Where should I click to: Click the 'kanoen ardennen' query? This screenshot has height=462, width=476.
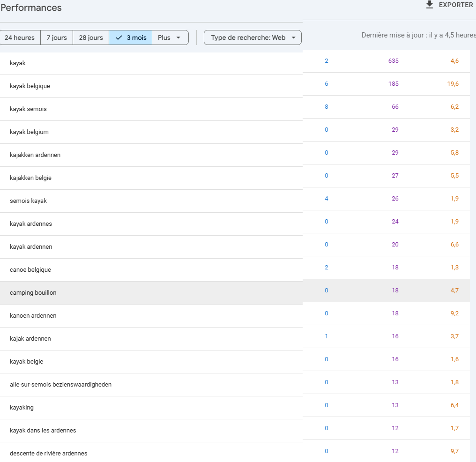(33, 316)
